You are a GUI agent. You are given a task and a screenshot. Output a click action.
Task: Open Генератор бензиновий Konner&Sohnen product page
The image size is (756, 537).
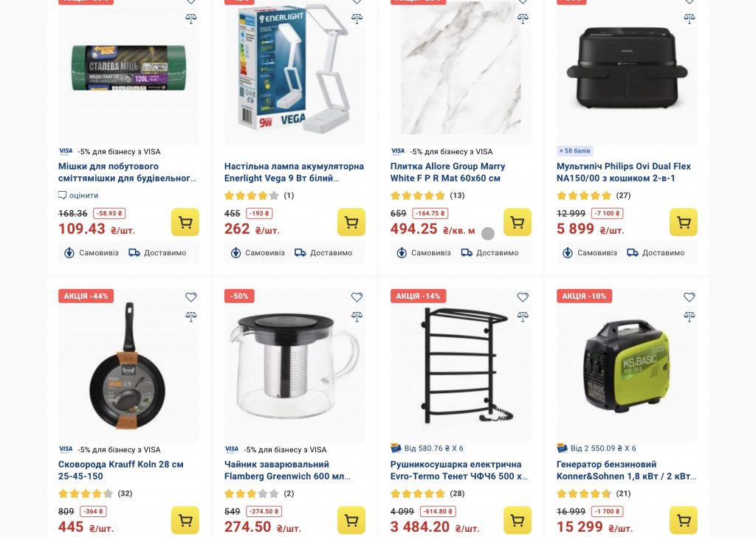(626, 470)
